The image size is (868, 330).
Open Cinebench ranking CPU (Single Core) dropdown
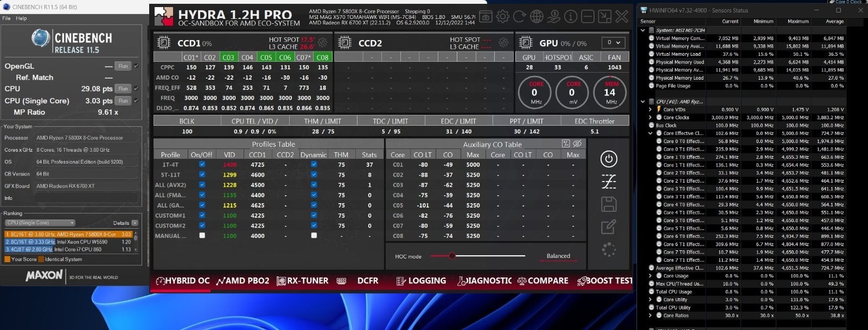click(x=40, y=223)
